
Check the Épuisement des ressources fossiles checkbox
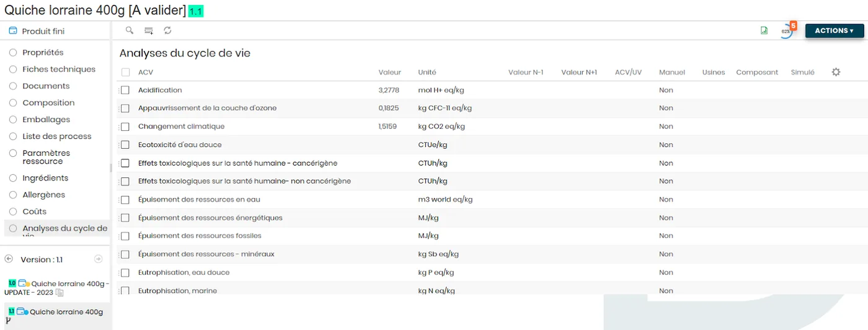(x=125, y=236)
